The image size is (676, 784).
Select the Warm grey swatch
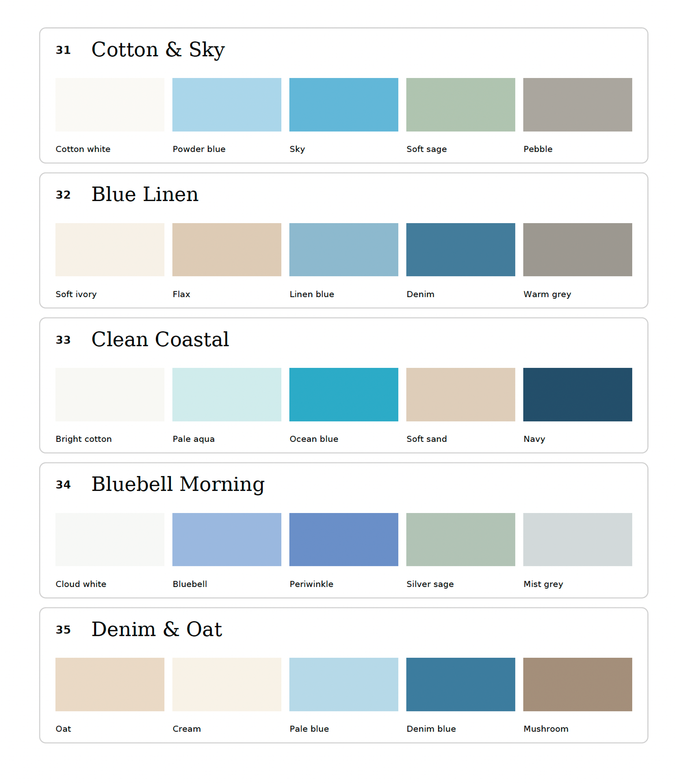578,250
